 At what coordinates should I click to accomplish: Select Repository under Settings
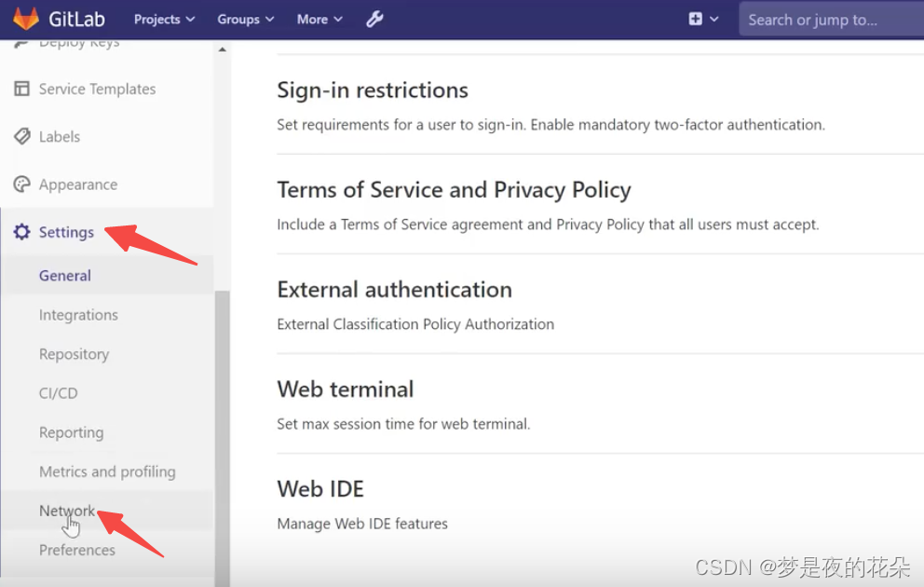click(75, 354)
